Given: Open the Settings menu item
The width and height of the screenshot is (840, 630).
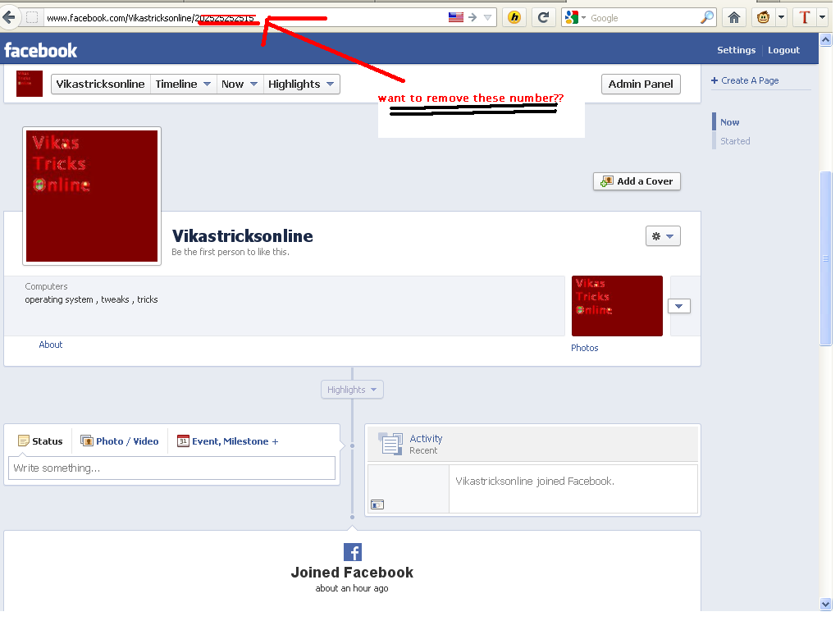Looking at the screenshot, I should pyautogui.click(x=736, y=49).
